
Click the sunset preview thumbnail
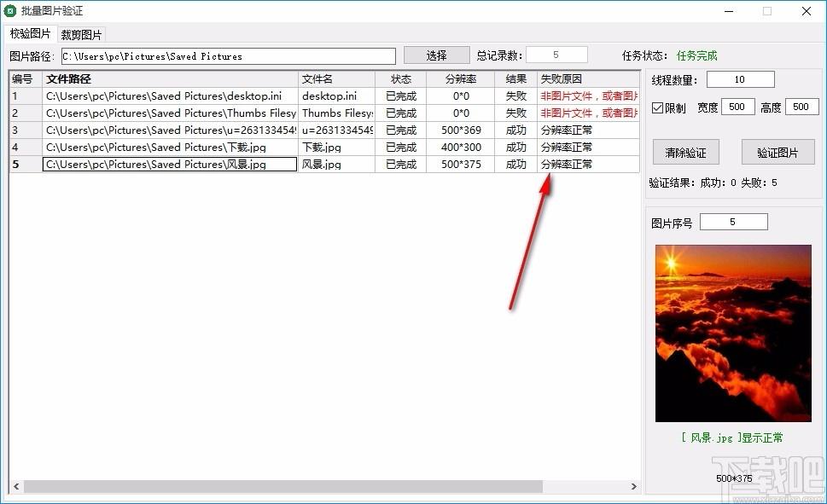[x=733, y=333]
